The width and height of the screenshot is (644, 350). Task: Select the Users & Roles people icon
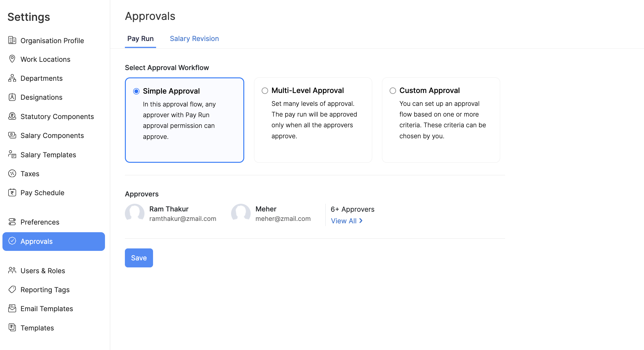point(12,270)
